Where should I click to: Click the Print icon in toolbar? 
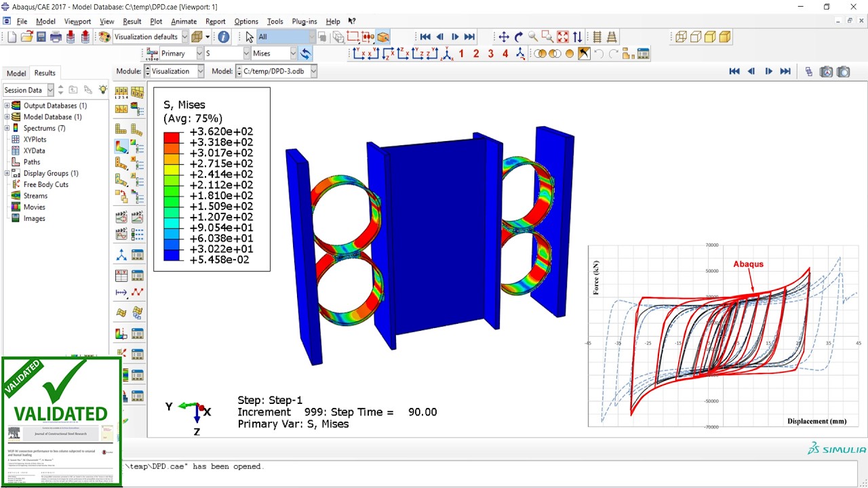56,37
